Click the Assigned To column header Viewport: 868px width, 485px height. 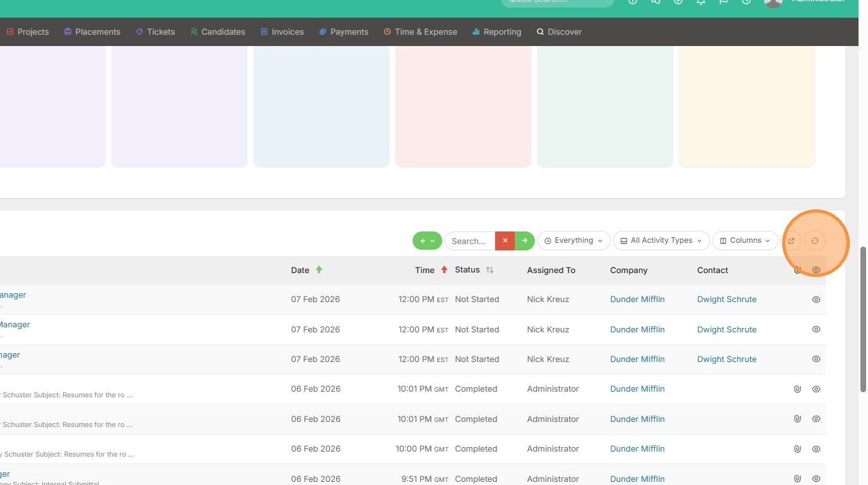point(551,270)
